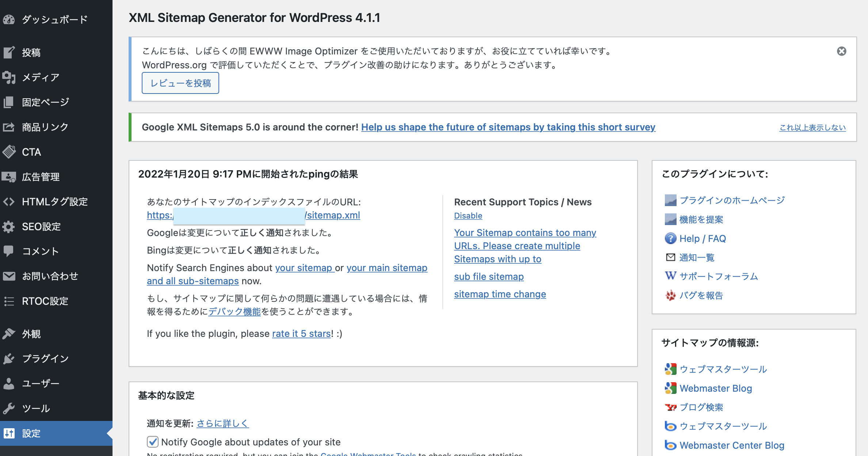Click the 商品リンク share icon
Screen dimensions: 868x456
tap(9, 127)
